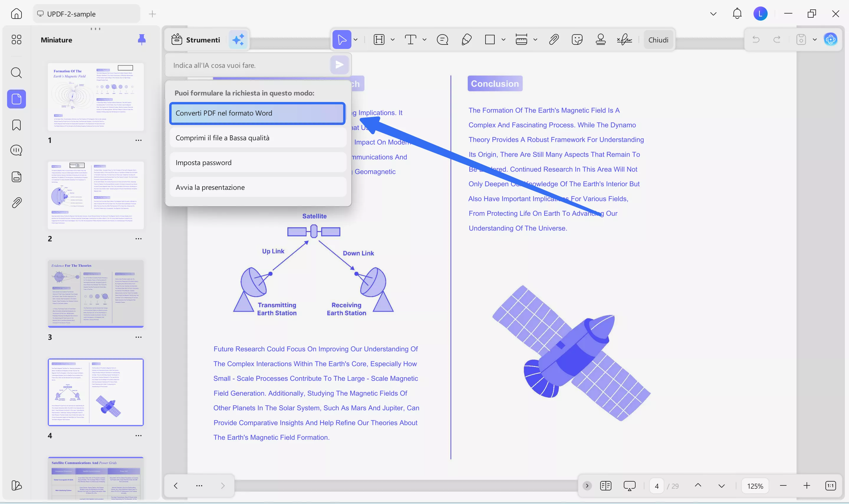Open the selection tool dropdown chevron
Image resolution: width=849 pixels, height=504 pixels.
point(355,39)
